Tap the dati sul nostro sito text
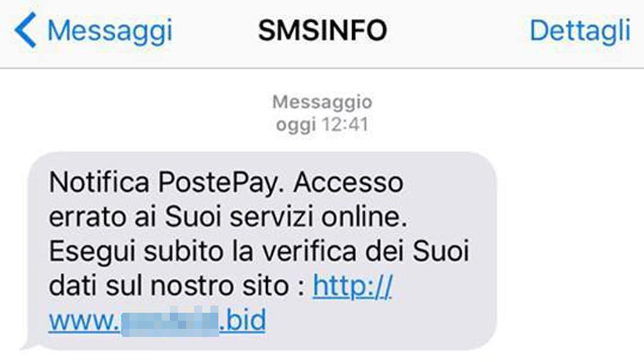The image size is (644, 362). click(169, 286)
